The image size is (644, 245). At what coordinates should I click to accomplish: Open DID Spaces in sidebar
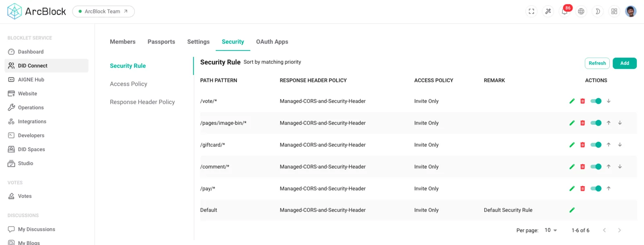46,149
